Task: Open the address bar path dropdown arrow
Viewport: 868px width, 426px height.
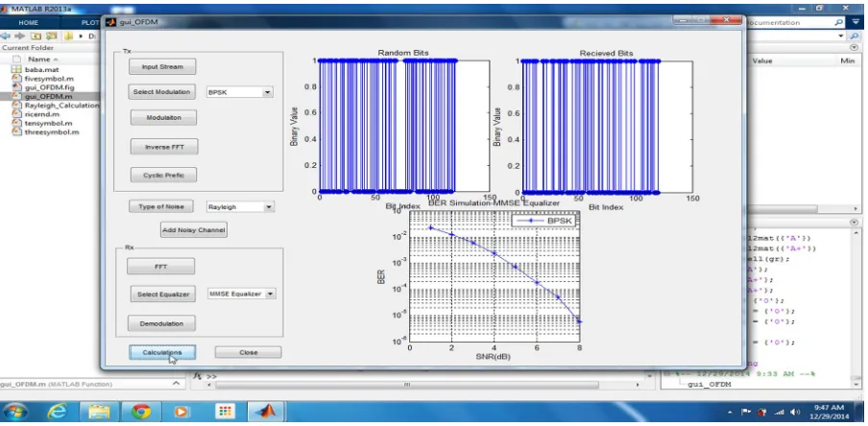Action: 841,35
